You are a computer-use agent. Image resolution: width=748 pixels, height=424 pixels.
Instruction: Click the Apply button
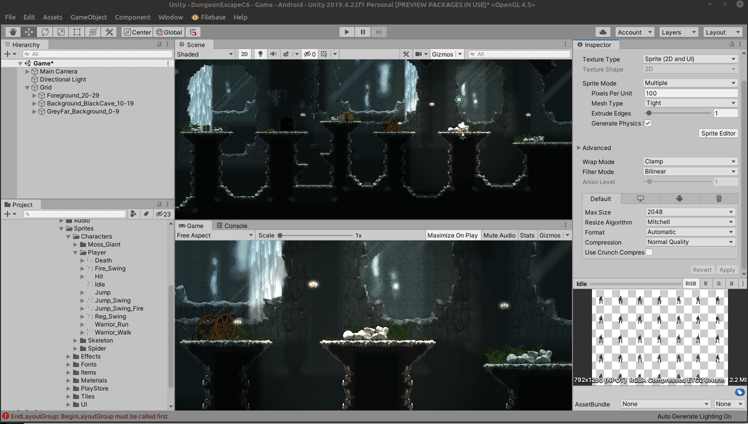click(x=727, y=269)
